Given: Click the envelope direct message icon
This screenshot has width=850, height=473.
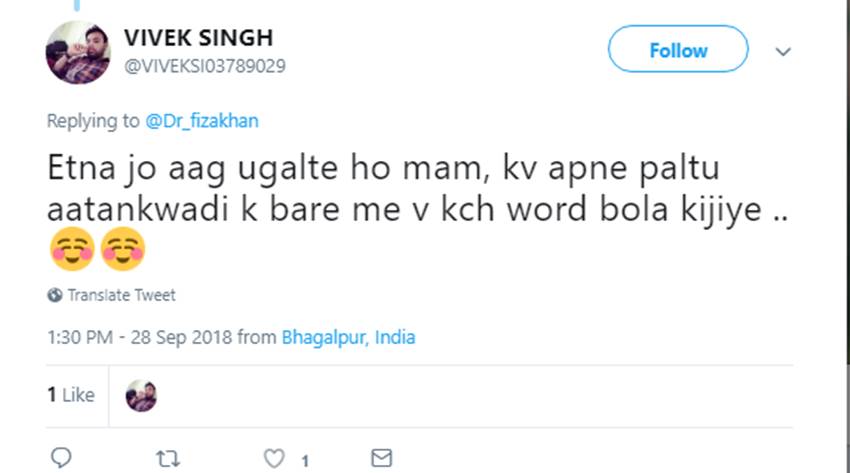Looking at the screenshot, I should [381, 459].
